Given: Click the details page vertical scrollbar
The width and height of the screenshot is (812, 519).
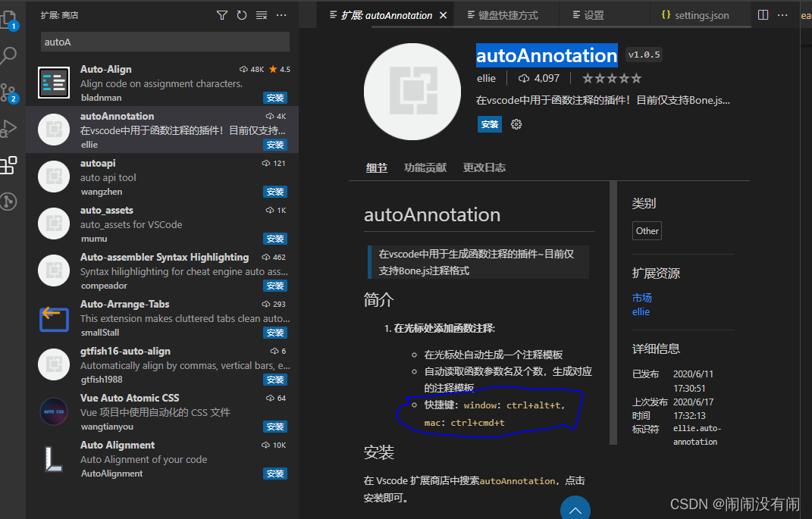Looking at the screenshot, I should (x=613, y=313).
